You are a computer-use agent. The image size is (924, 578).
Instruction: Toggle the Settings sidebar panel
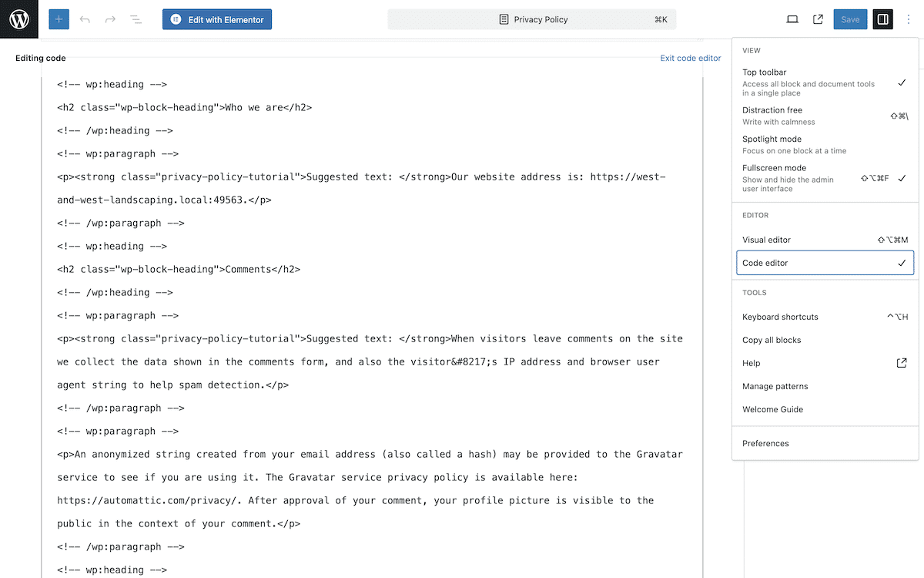882,19
